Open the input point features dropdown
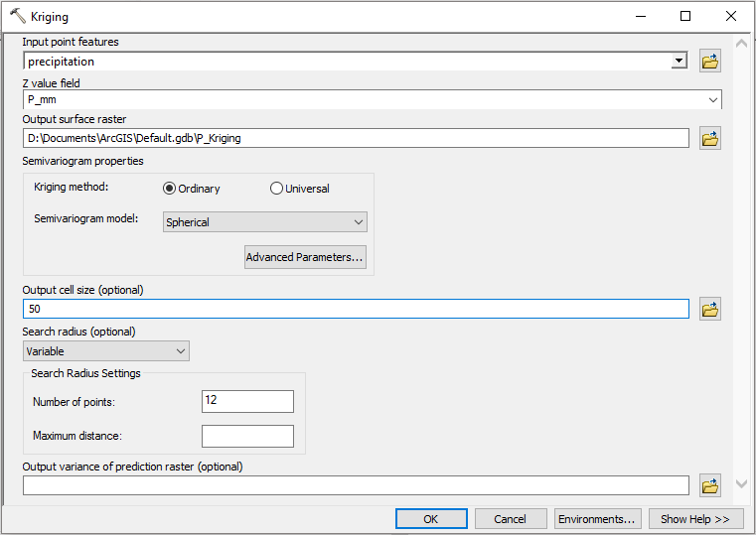The width and height of the screenshot is (756, 535). pos(679,62)
